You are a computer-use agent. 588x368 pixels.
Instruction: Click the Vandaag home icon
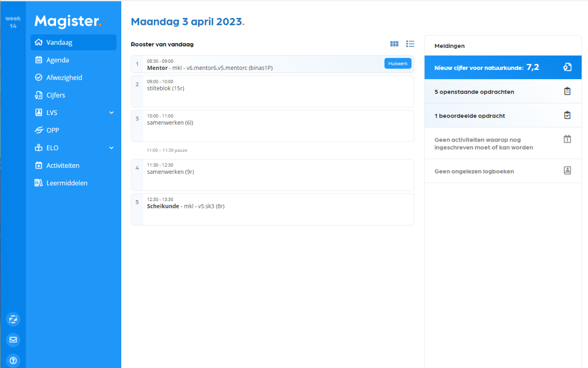[39, 42]
